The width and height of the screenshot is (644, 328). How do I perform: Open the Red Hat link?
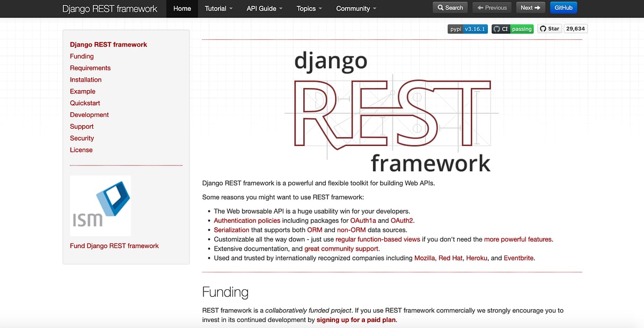[x=450, y=258]
